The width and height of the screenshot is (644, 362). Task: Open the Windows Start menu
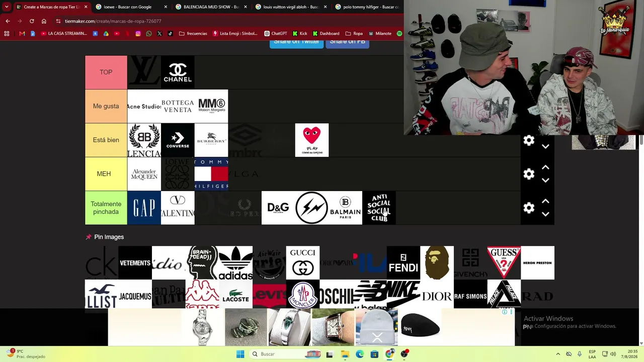pos(240,354)
